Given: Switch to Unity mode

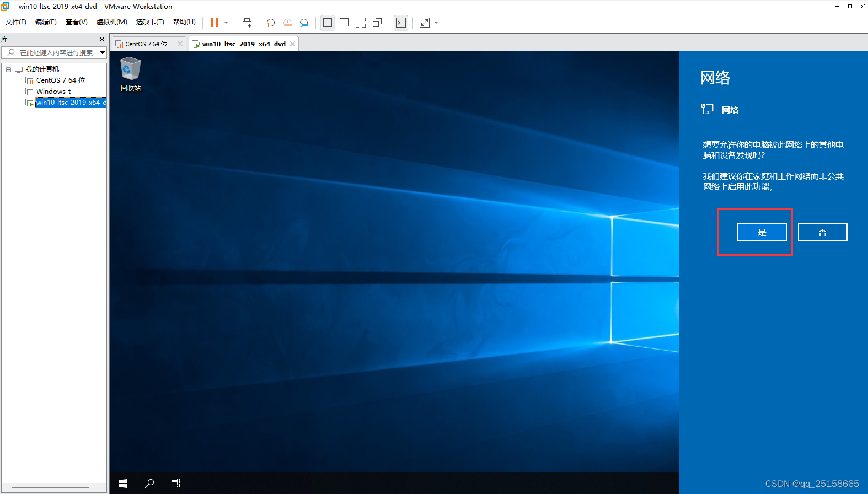Looking at the screenshot, I should [377, 23].
